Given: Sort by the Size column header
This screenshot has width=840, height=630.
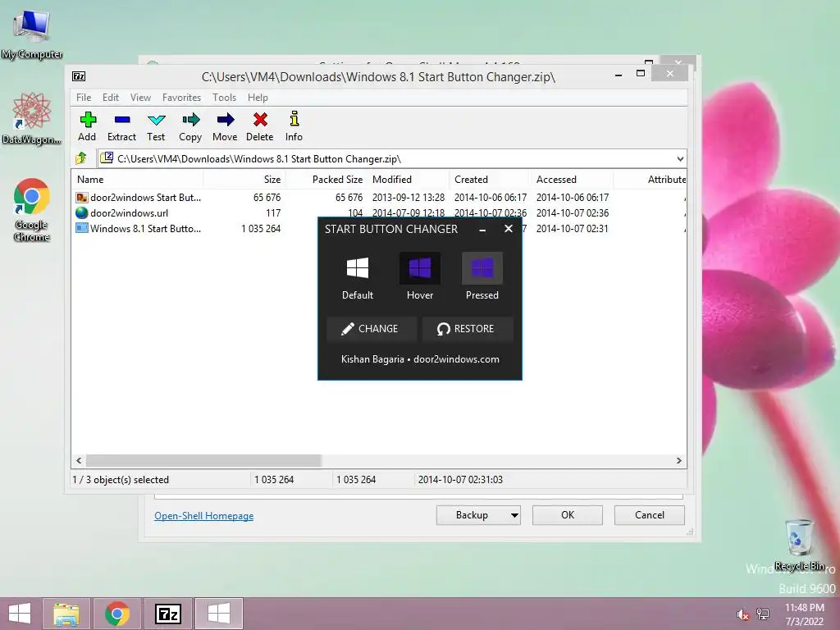Looking at the screenshot, I should (x=244, y=180).
